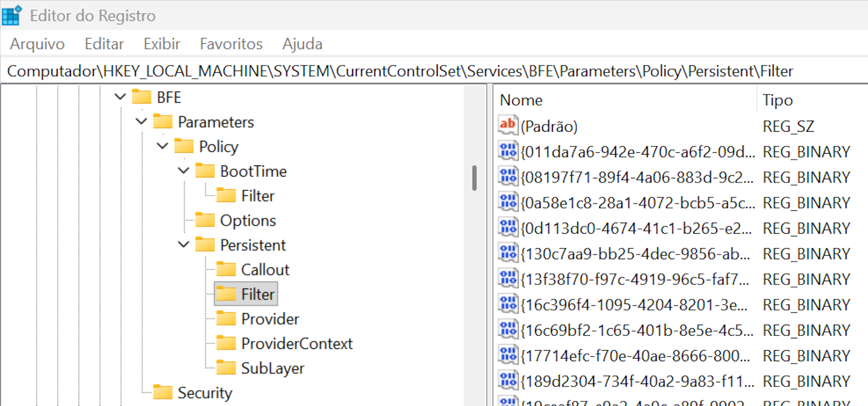The width and height of the screenshot is (868, 406).
Task: Click the REG_SZ type of (Padrão)
Action: coord(788,127)
